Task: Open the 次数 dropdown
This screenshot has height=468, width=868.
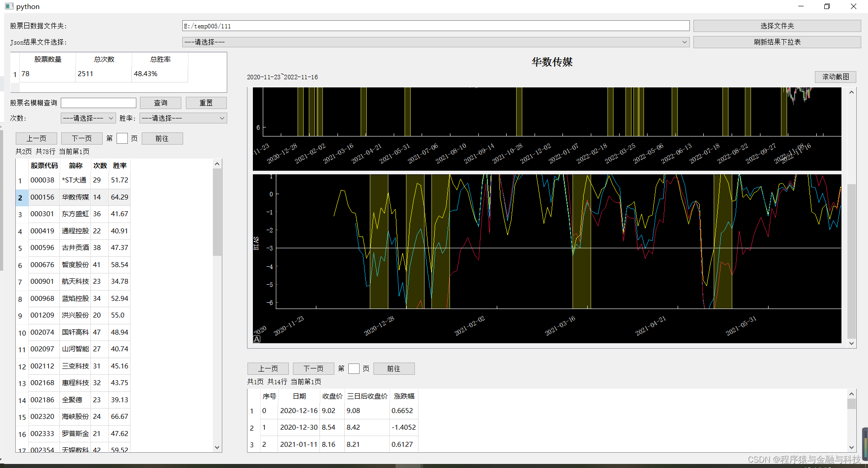Action: click(88, 118)
